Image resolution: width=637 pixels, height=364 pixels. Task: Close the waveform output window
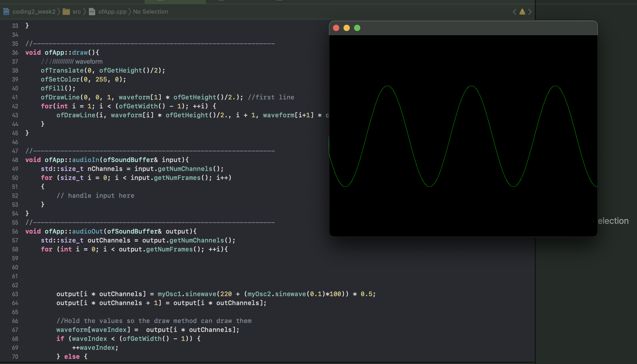[336, 28]
